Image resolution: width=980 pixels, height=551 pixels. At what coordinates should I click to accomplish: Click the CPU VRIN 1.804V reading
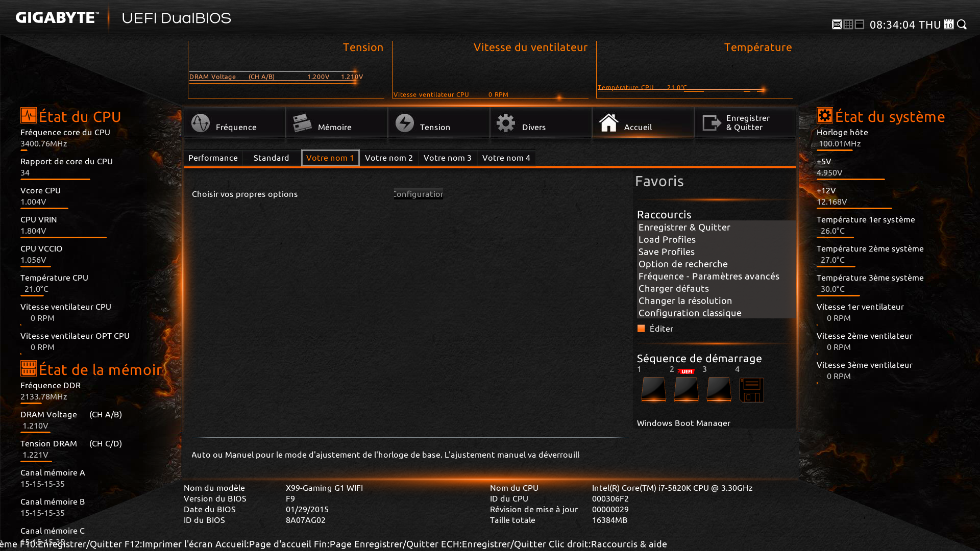[x=33, y=231]
